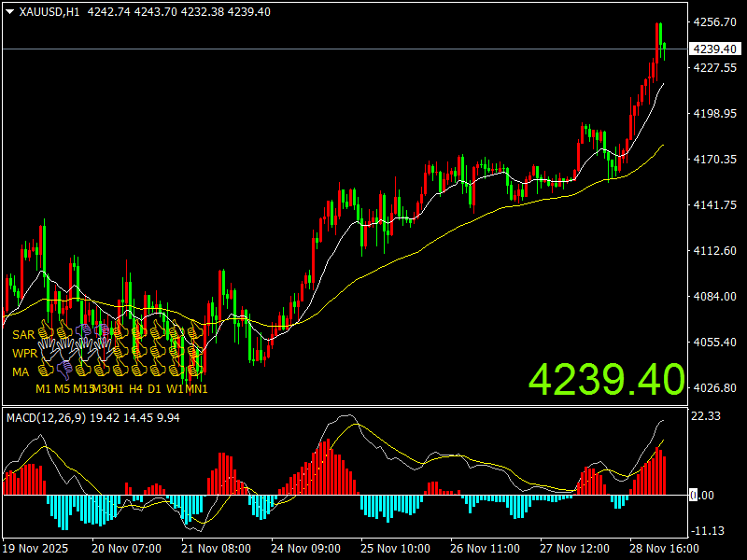Click the MA thumbs-up icon for W1
The height and width of the screenshot is (560, 747).
(x=175, y=371)
